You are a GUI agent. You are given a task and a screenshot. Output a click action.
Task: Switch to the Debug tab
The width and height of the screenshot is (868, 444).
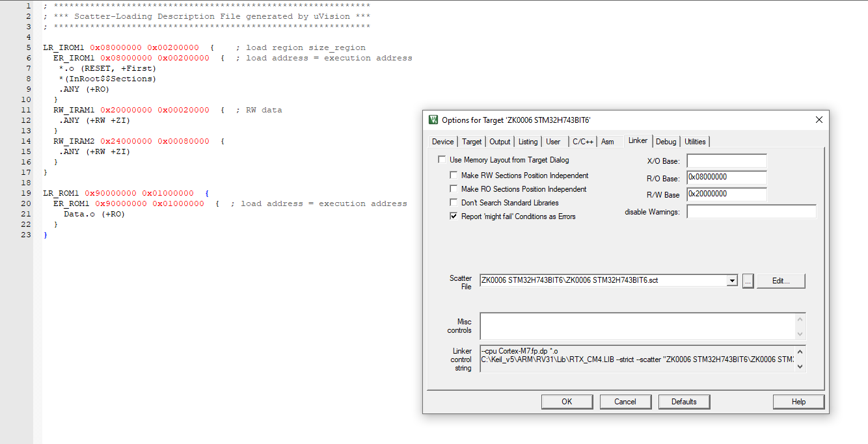click(x=666, y=141)
